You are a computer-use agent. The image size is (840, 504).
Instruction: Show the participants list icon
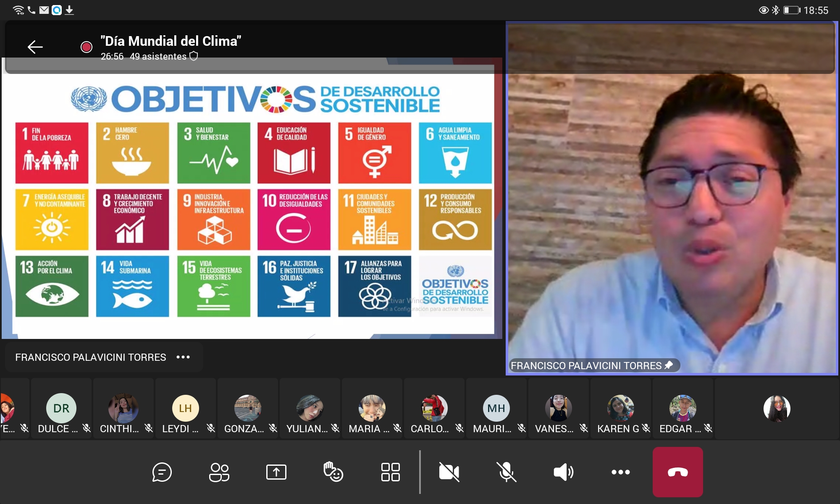tap(219, 472)
